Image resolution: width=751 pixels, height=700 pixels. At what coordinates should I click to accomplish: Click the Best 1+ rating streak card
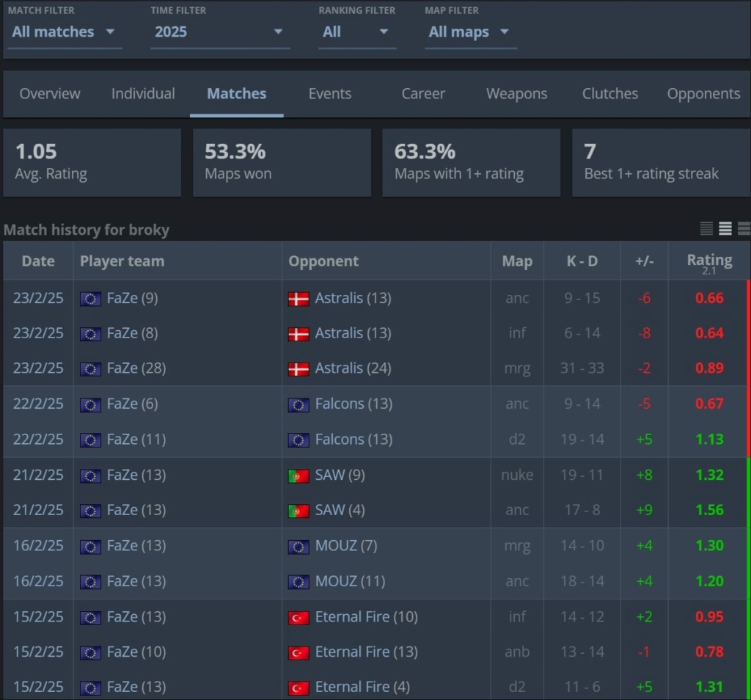coord(662,162)
